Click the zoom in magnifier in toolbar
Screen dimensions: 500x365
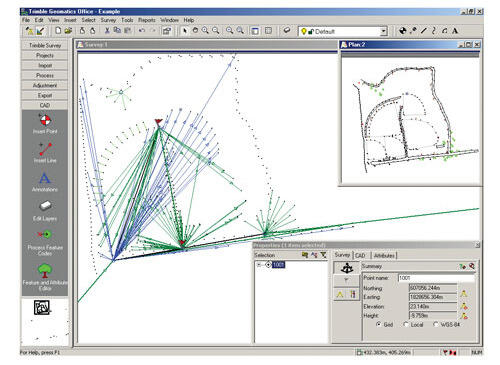click(205, 31)
